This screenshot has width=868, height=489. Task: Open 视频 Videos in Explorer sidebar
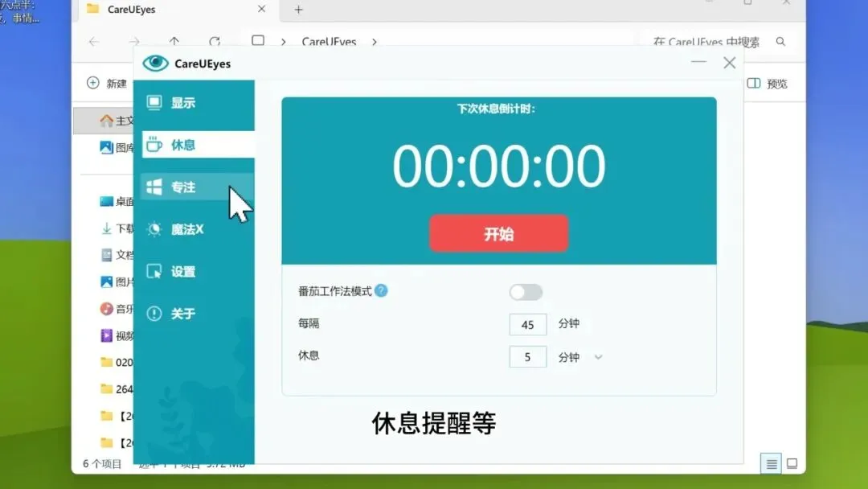pos(117,335)
